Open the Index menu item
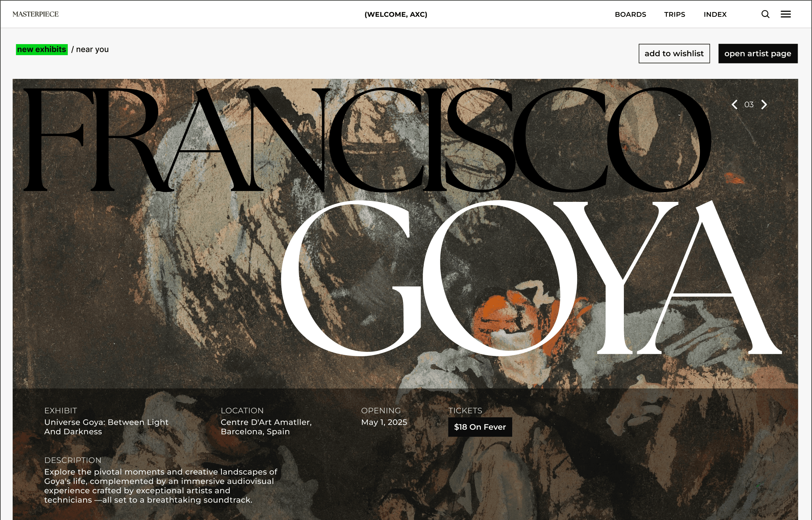812x520 pixels. 715,14
